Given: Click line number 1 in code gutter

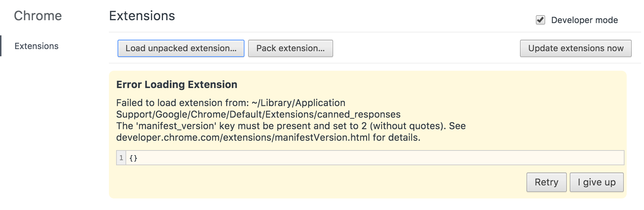Looking at the screenshot, I should pyautogui.click(x=121, y=158).
